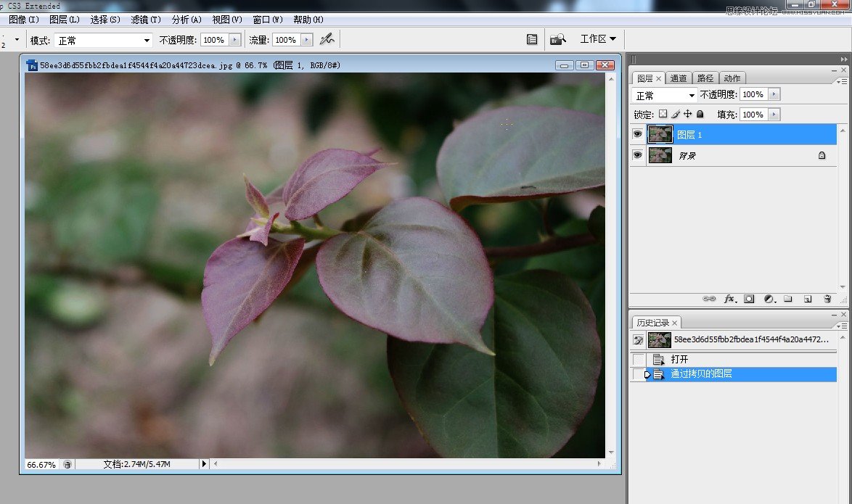Open the 帮助(H) menu
The image size is (852, 504).
tap(308, 20)
